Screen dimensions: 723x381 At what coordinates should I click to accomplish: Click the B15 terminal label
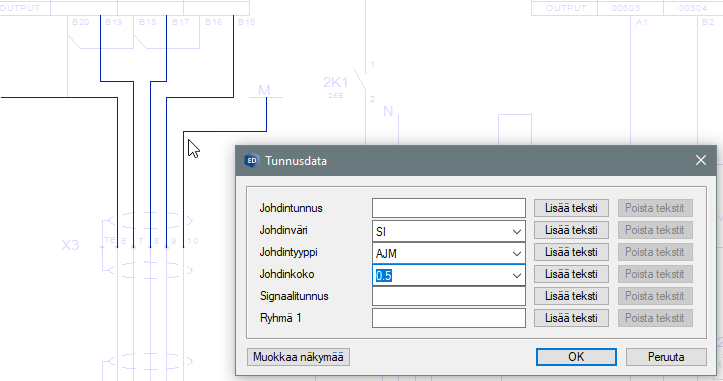point(247,22)
